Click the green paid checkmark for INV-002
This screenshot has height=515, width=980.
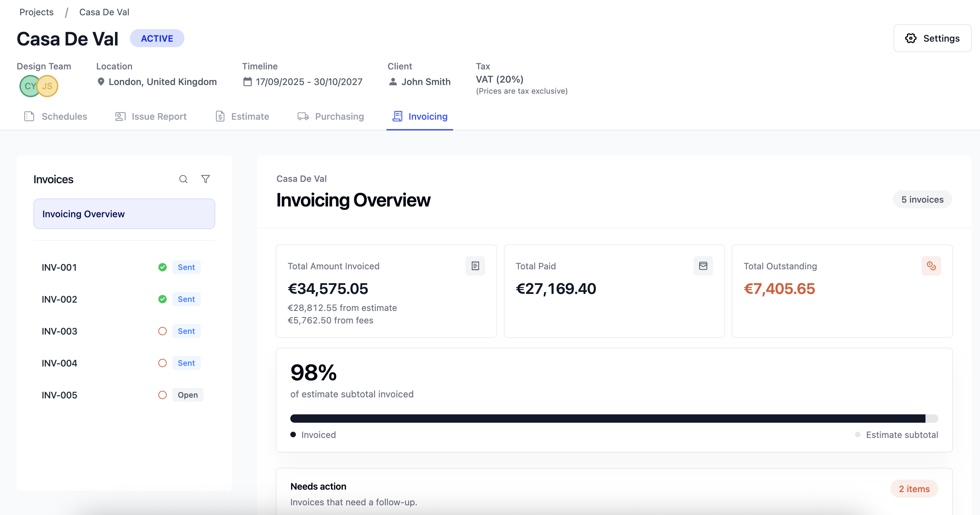click(x=163, y=299)
